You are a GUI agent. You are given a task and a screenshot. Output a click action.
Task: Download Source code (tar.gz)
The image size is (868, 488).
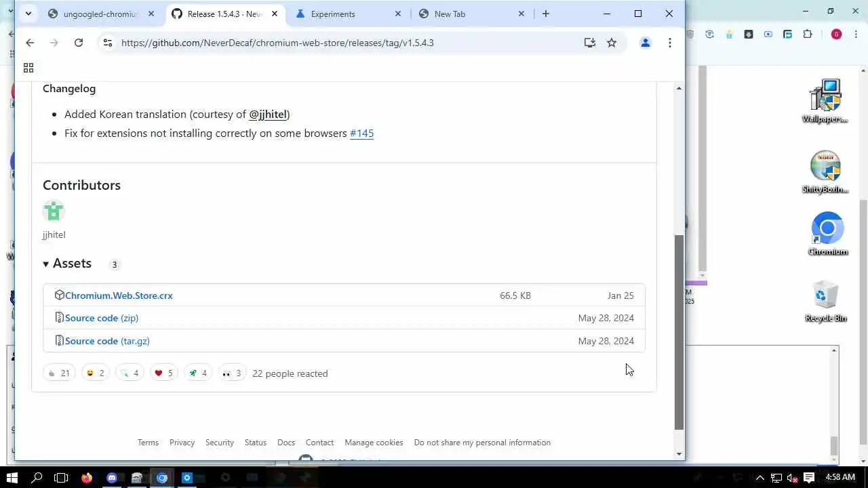coord(107,341)
